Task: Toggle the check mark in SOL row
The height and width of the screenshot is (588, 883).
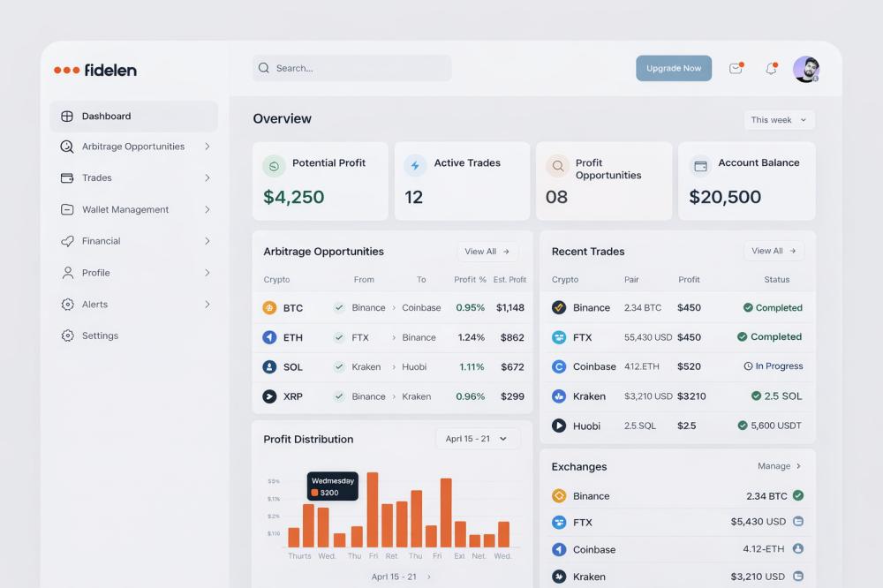Action: point(339,367)
